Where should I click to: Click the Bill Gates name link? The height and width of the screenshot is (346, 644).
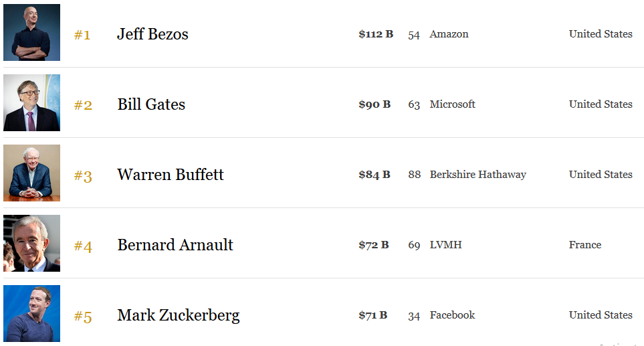pyautogui.click(x=151, y=104)
